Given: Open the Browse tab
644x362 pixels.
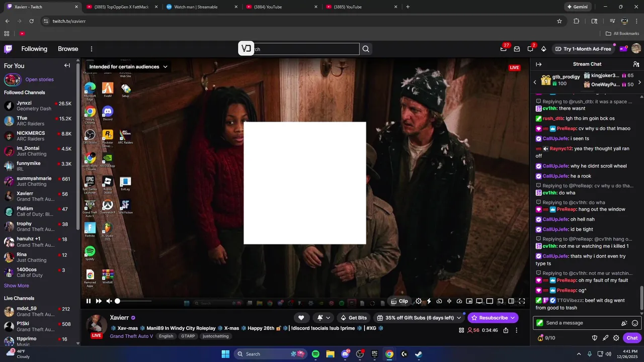Looking at the screenshot, I should [68, 49].
